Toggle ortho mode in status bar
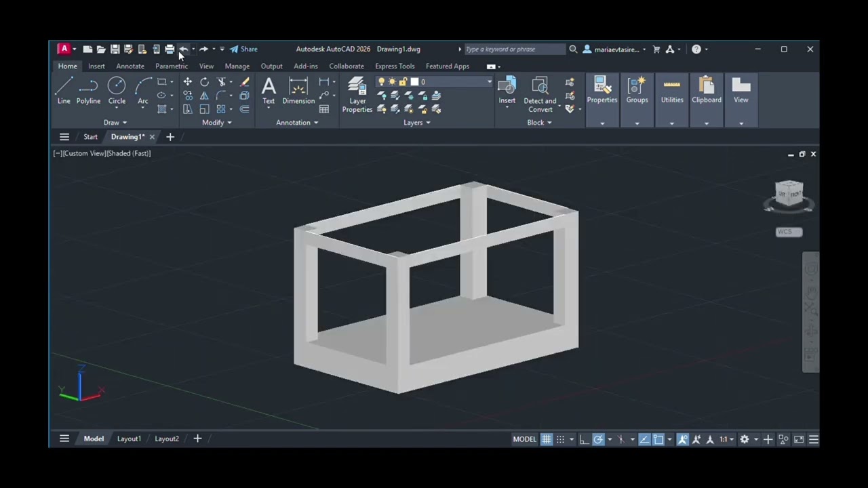The width and height of the screenshot is (868, 488). [x=583, y=439]
